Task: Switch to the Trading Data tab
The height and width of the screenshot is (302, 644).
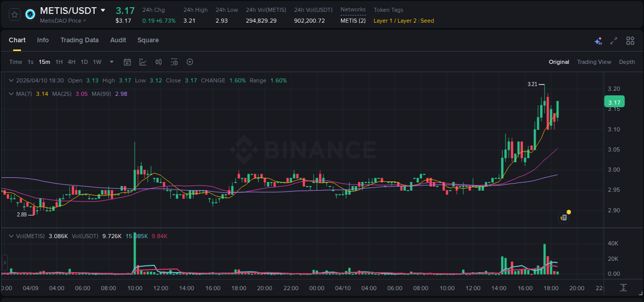Action: click(79, 40)
